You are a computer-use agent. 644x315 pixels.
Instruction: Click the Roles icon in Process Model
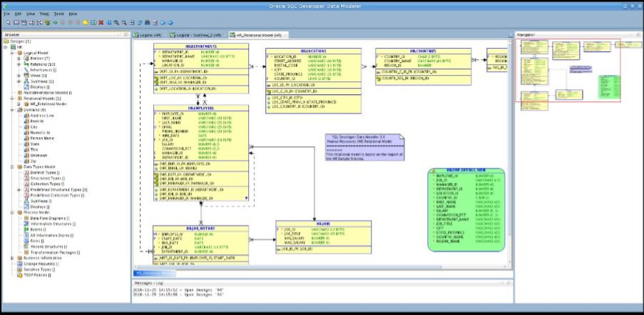pyautogui.click(x=26, y=241)
